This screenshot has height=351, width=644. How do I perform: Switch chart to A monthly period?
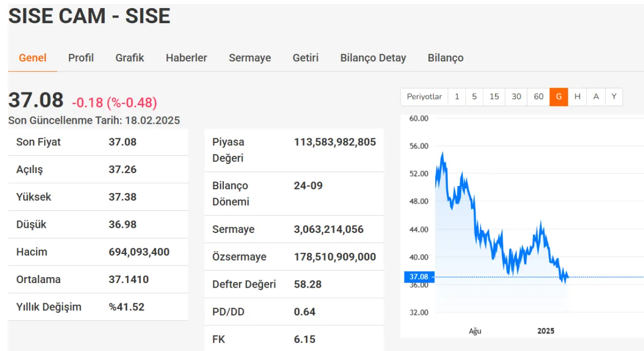[596, 97]
